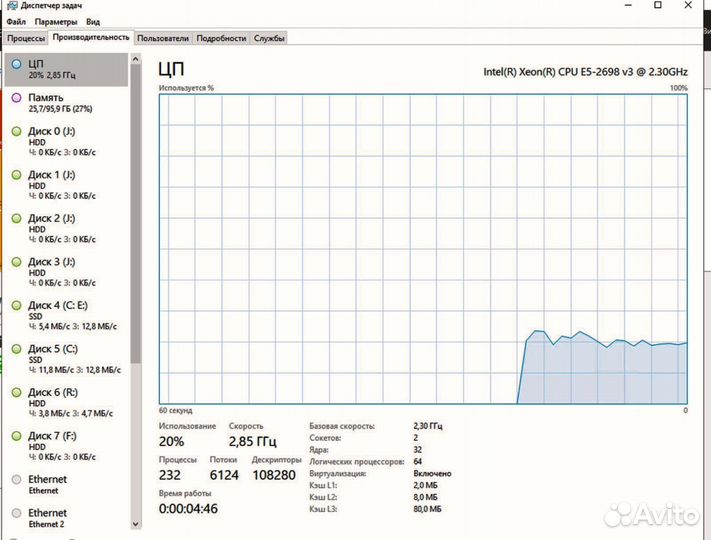The width and height of the screenshot is (711, 540).
Task: Click the Диск 0 (J:) green circle icon
Action: tap(17, 132)
